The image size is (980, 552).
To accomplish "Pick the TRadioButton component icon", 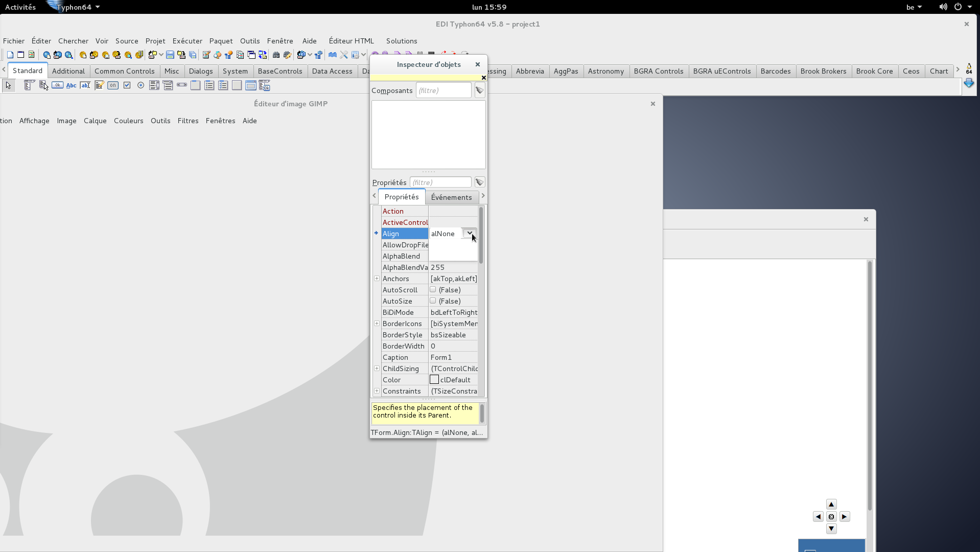I will [141, 85].
